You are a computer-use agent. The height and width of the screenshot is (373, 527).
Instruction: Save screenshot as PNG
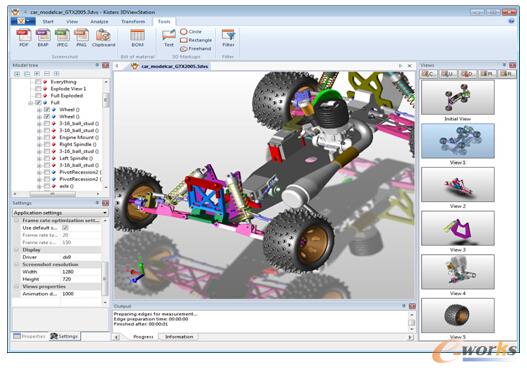[81, 38]
